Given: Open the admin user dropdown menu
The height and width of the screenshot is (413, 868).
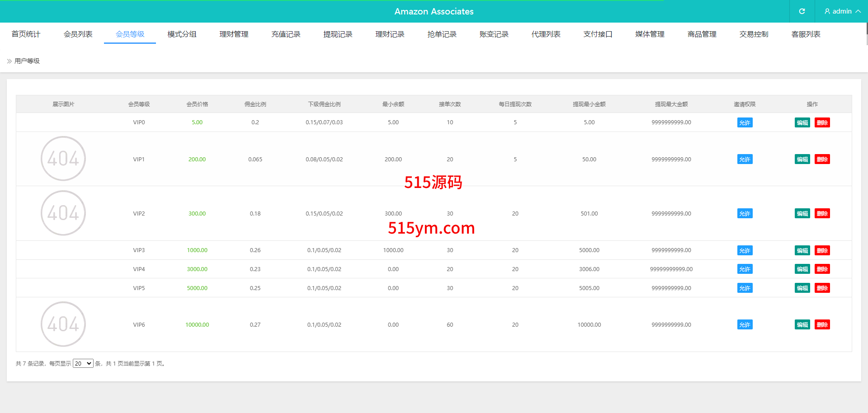Looking at the screenshot, I should (842, 11).
